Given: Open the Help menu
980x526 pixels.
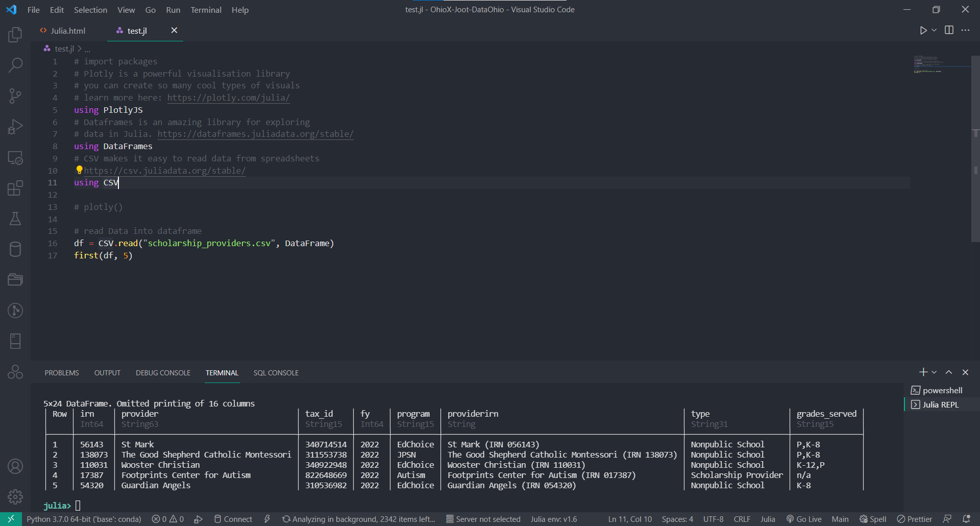Looking at the screenshot, I should [240, 10].
